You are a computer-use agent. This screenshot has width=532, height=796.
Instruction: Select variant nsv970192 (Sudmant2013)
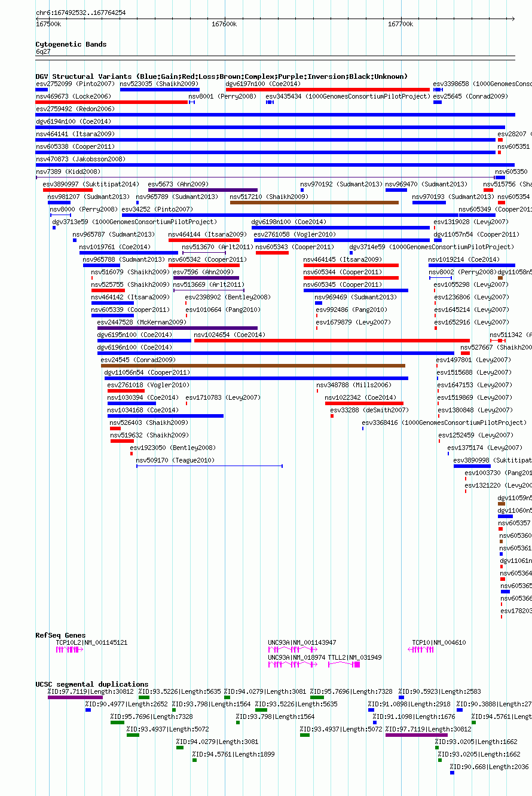[x=341, y=184]
